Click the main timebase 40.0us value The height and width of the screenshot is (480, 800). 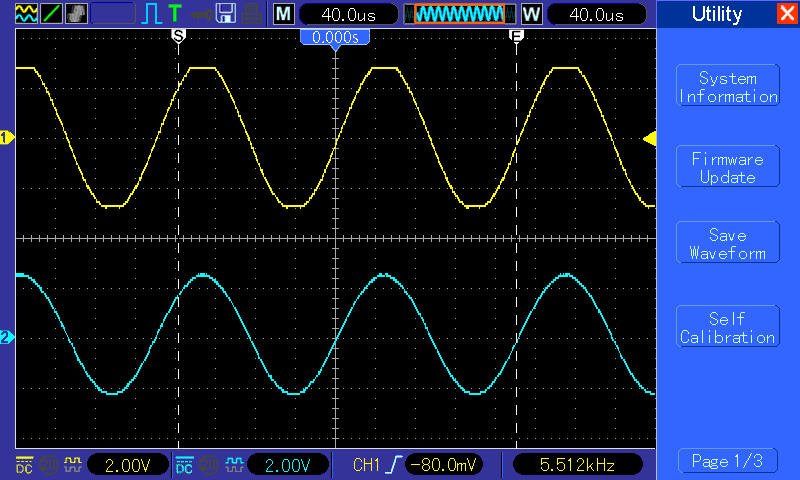point(348,14)
